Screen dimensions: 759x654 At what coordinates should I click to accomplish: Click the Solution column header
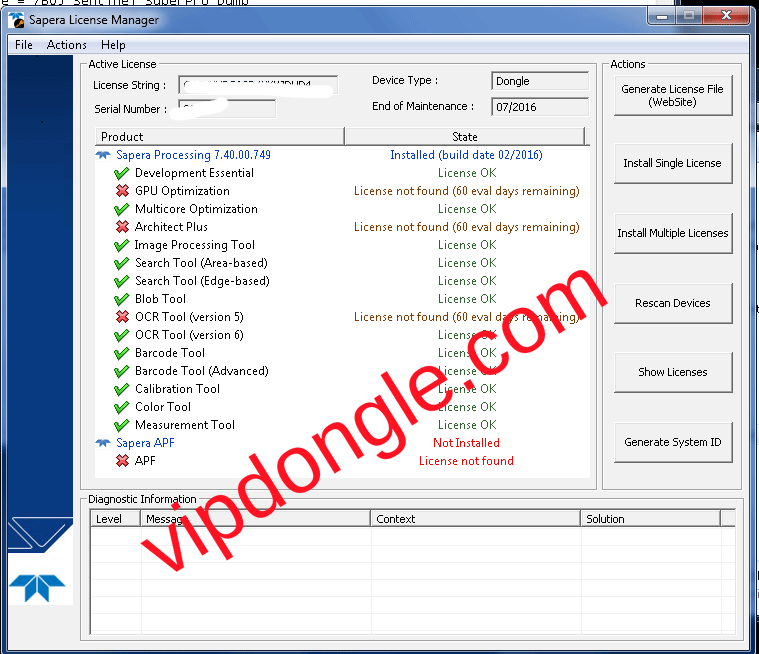(651, 519)
